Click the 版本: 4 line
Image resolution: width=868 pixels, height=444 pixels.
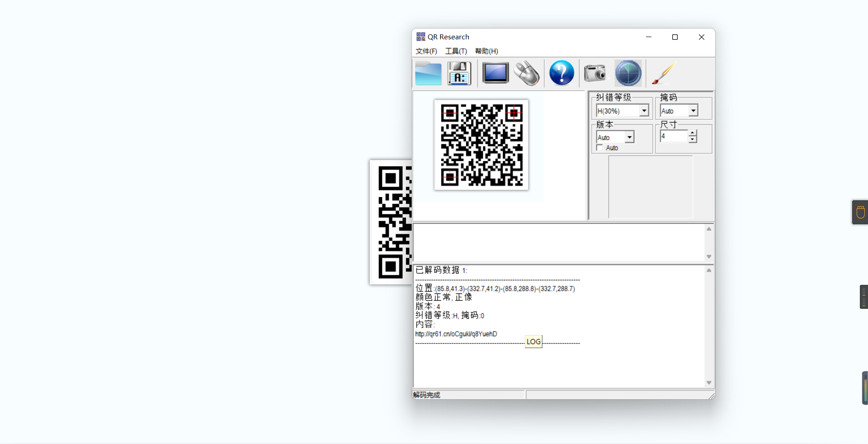point(428,306)
